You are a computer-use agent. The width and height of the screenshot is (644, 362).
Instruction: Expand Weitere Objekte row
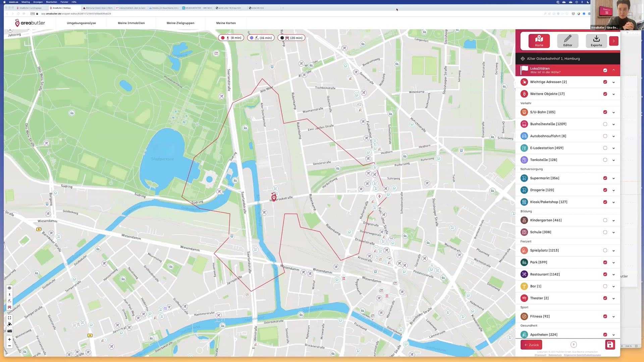613,94
